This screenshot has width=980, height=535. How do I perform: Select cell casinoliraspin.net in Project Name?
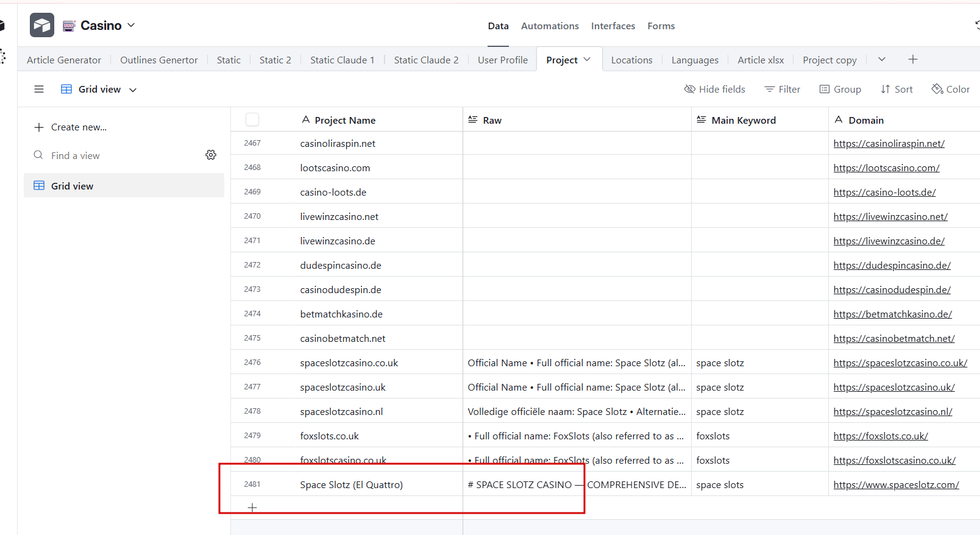pyautogui.click(x=347, y=143)
